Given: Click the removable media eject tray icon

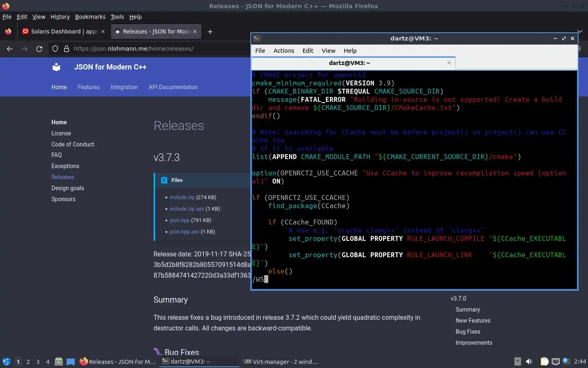Looking at the screenshot, I should point(517,361).
